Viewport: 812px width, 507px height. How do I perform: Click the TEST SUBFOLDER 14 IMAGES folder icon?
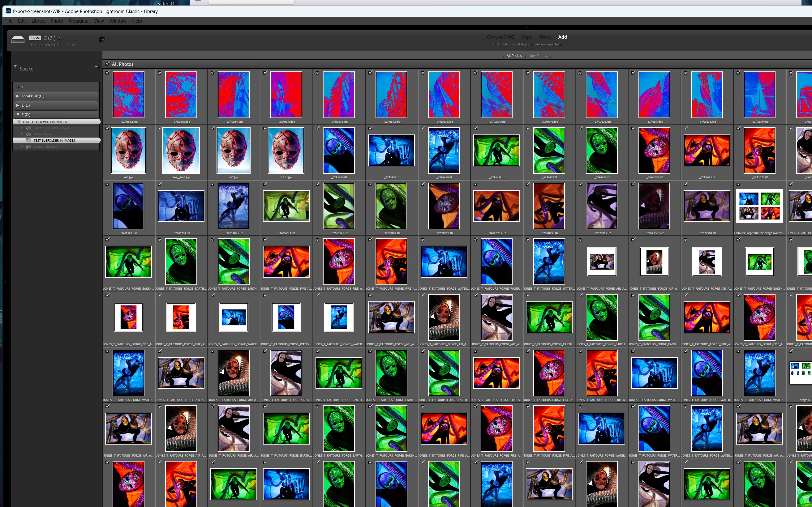(29, 140)
